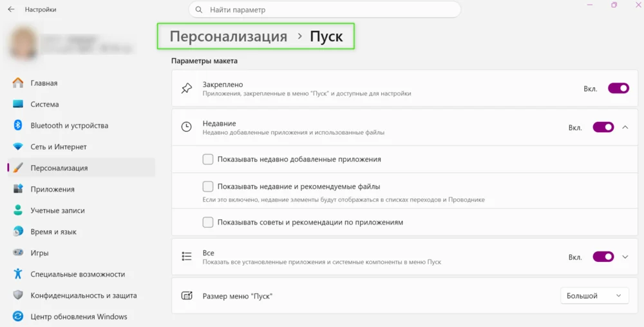Click the Приложения apps icon
Image resolution: width=644 pixels, height=327 pixels.
click(x=18, y=189)
